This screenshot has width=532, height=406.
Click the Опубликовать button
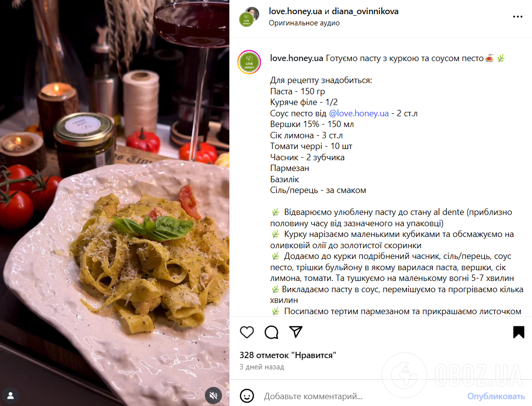496,396
